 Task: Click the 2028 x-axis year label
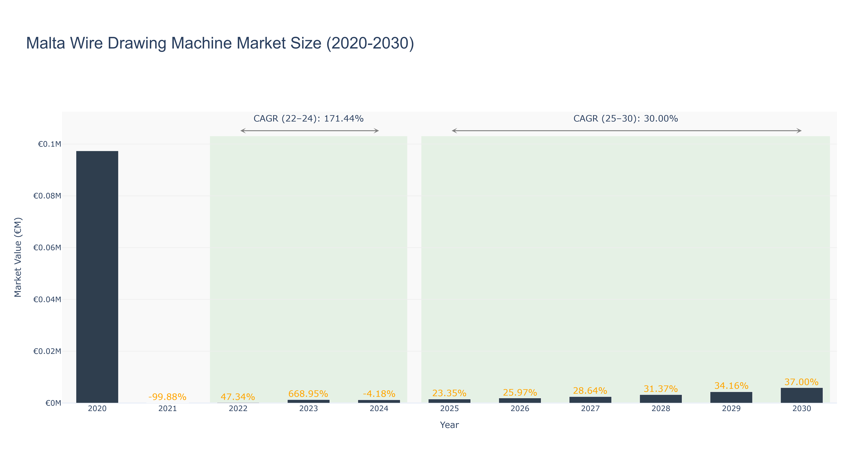[x=661, y=409]
